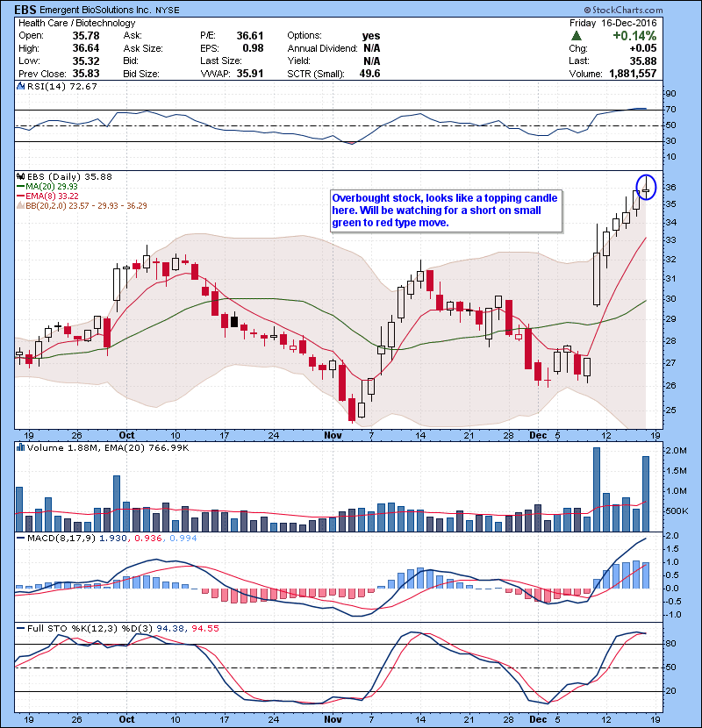Click the Low value 35.32
The width and height of the screenshot is (702, 728).
[86, 61]
